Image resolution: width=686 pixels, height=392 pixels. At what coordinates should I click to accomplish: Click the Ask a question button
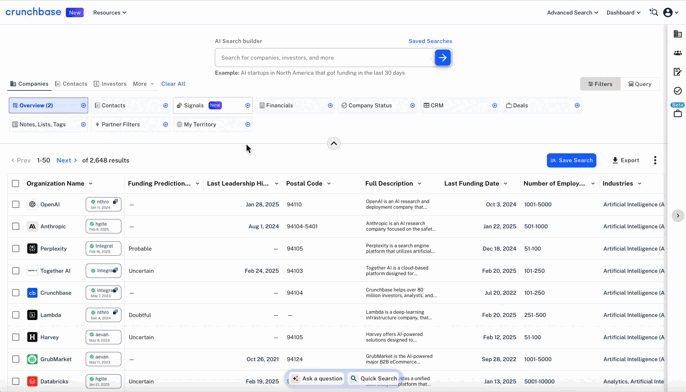click(317, 378)
